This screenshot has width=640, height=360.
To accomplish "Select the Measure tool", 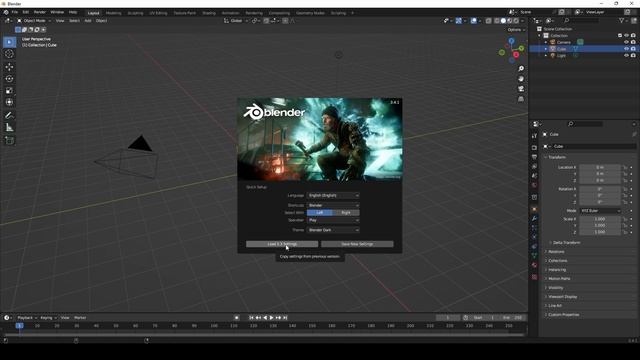I will [9, 128].
